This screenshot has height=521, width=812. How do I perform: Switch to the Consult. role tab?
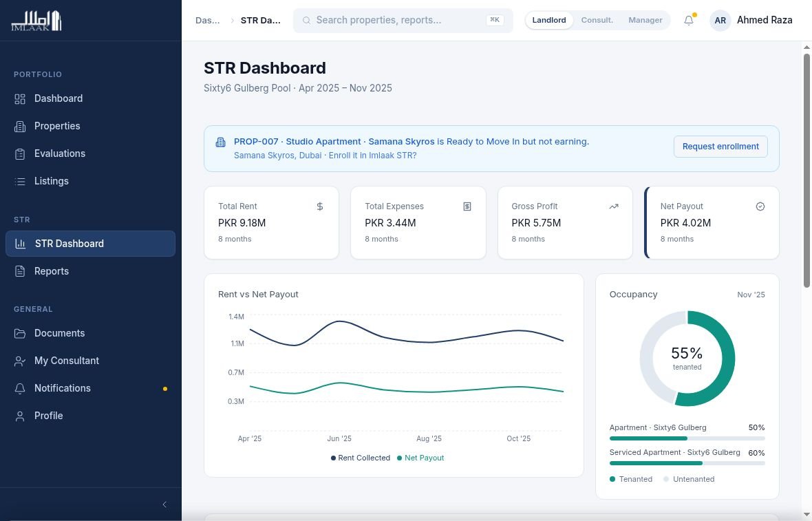tap(597, 20)
